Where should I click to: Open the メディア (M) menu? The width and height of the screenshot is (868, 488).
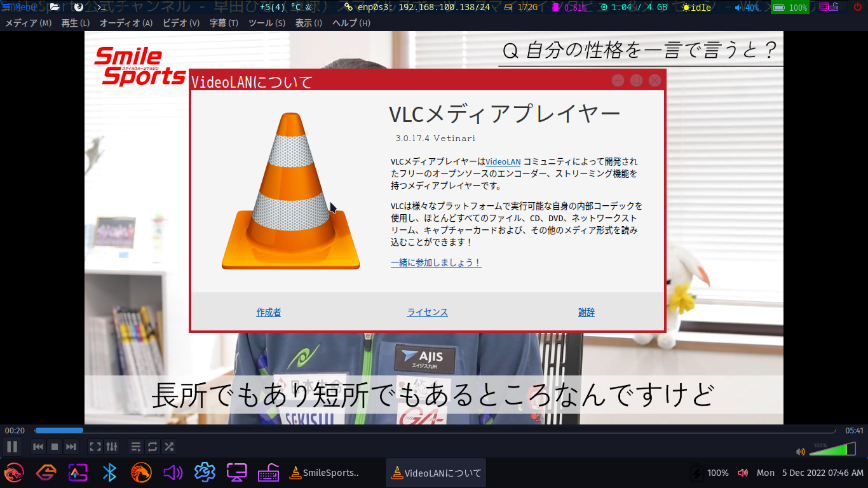pos(28,23)
